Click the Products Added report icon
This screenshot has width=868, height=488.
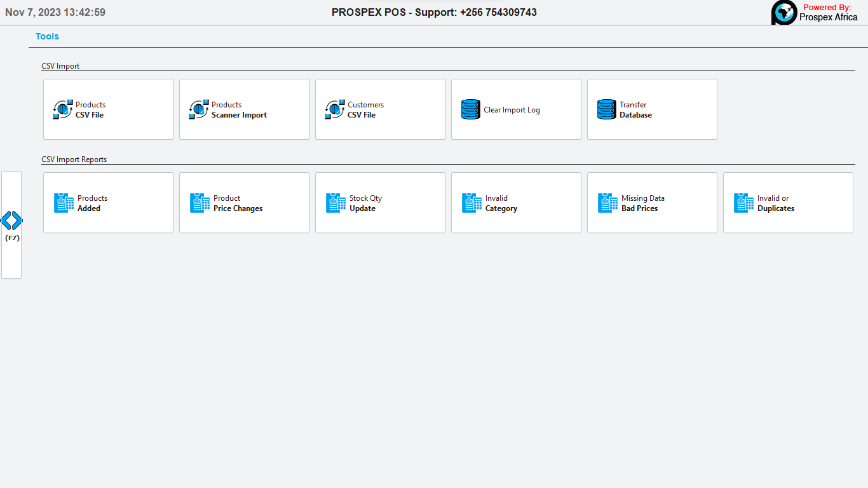(x=64, y=203)
